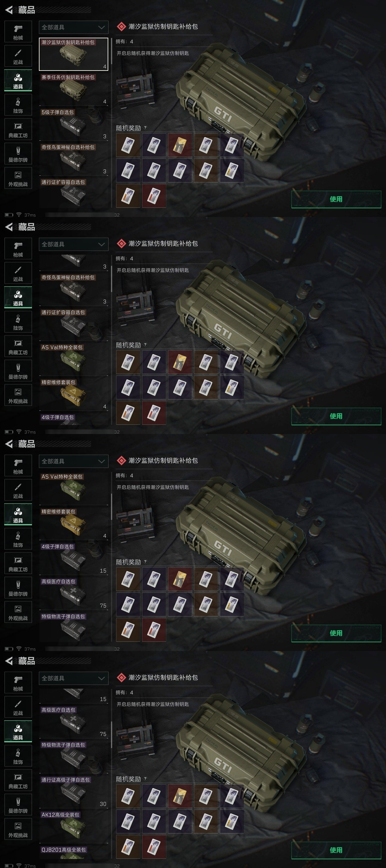Screen dimensions: 386x868
Task: Open the 枪械 firearms category in top panel
Action: [18, 32]
